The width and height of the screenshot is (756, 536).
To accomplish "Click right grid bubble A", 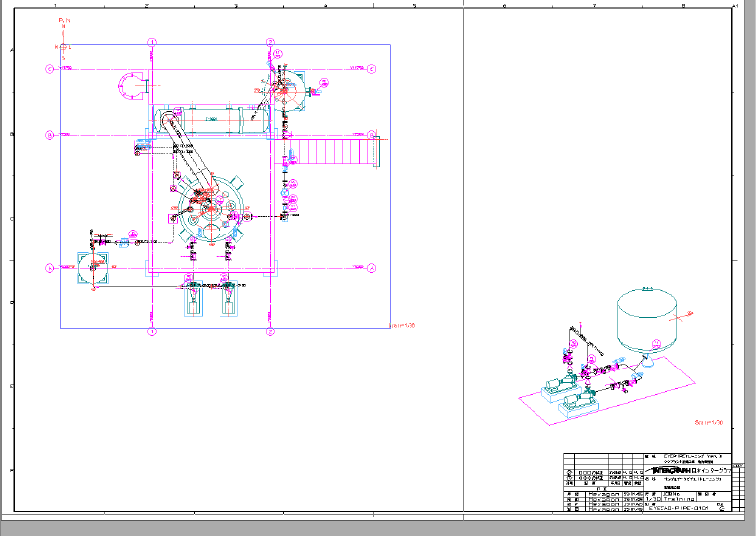I will coord(372,268).
